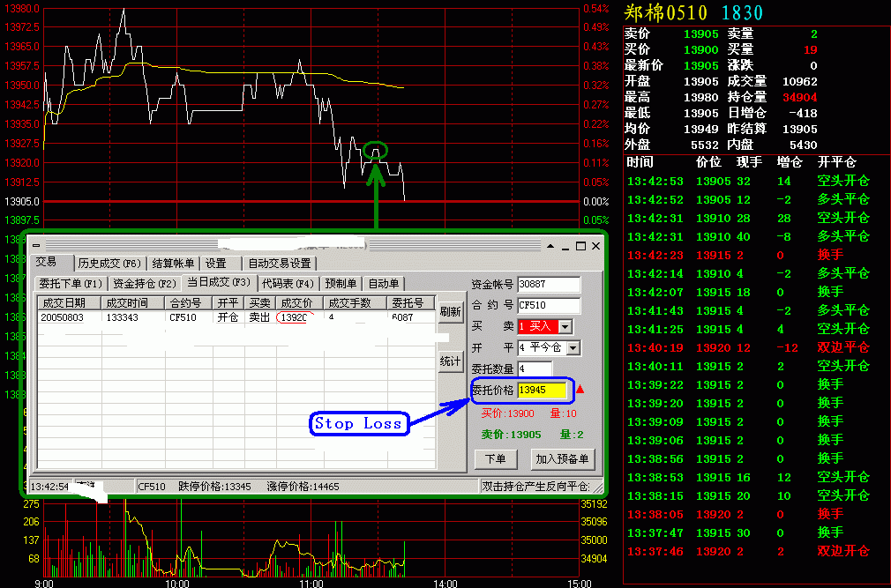Open the 代码表 (F4) sub-tab

(288, 283)
